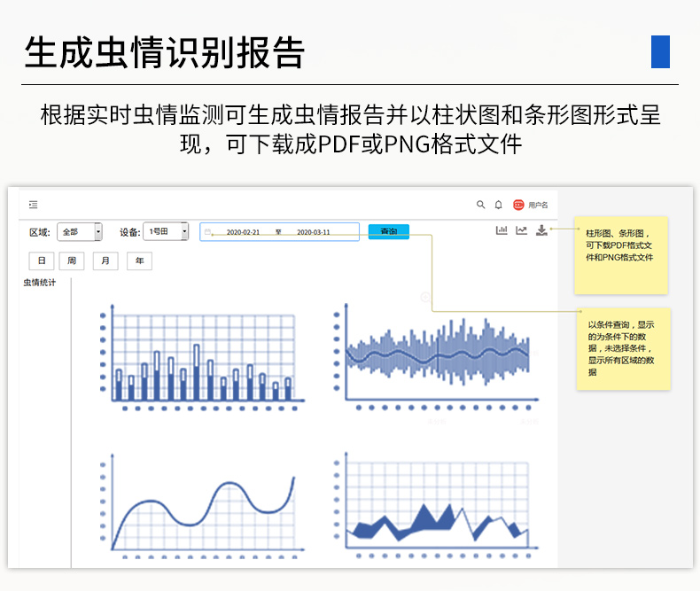Select the 日 time period option
The width and height of the screenshot is (700, 591).
pyautogui.click(x=41, y=261)
